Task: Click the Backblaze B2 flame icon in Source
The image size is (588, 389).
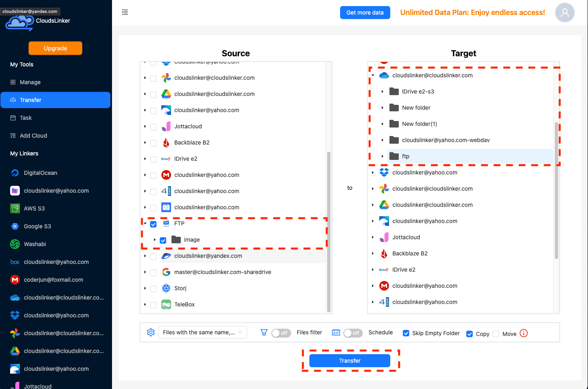Action: point(166,142)
